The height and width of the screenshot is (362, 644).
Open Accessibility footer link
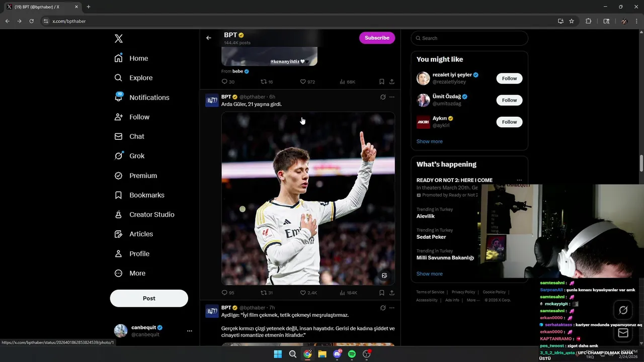pyautogui.click(x=427, y=300)
